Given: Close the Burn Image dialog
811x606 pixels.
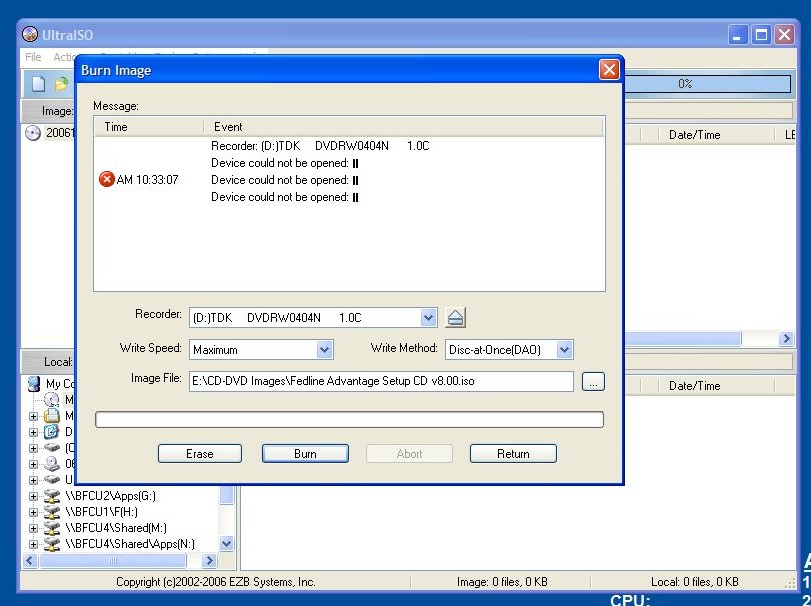Looking at the screenshot, I should [609, 69].
